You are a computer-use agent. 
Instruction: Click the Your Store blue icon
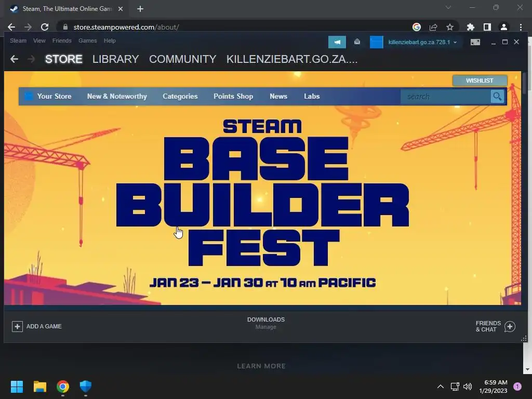29,96
